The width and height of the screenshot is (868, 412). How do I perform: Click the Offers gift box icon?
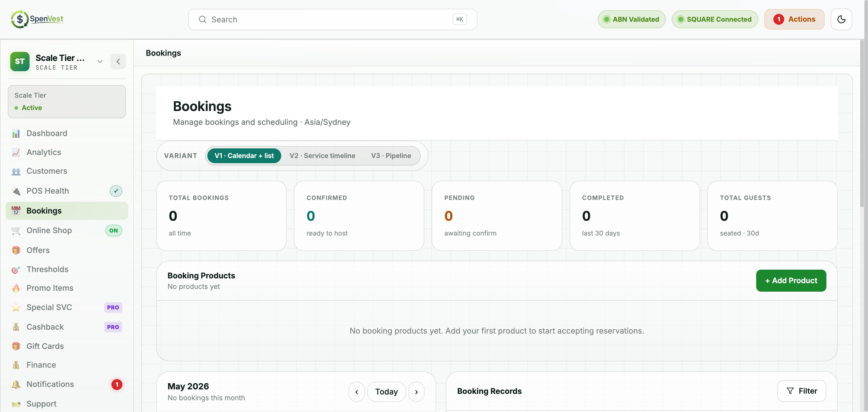coord(16,251)
